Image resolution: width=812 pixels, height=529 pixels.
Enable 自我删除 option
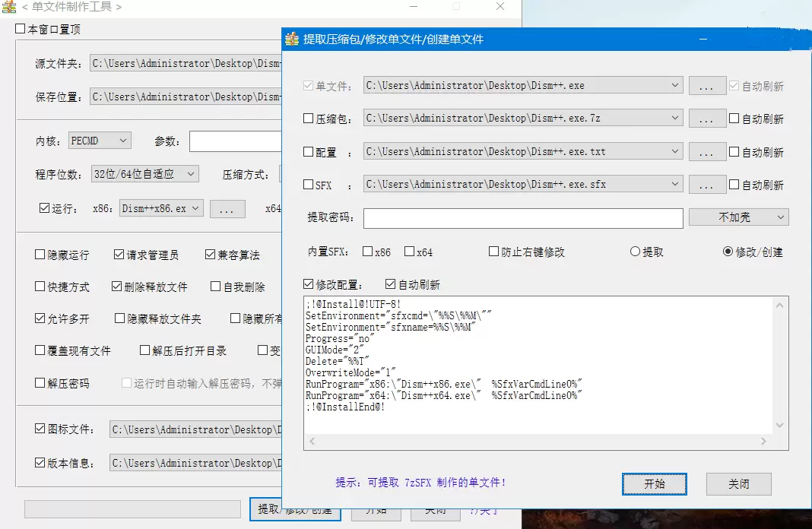pyautogui.click(x=215, y=287)
